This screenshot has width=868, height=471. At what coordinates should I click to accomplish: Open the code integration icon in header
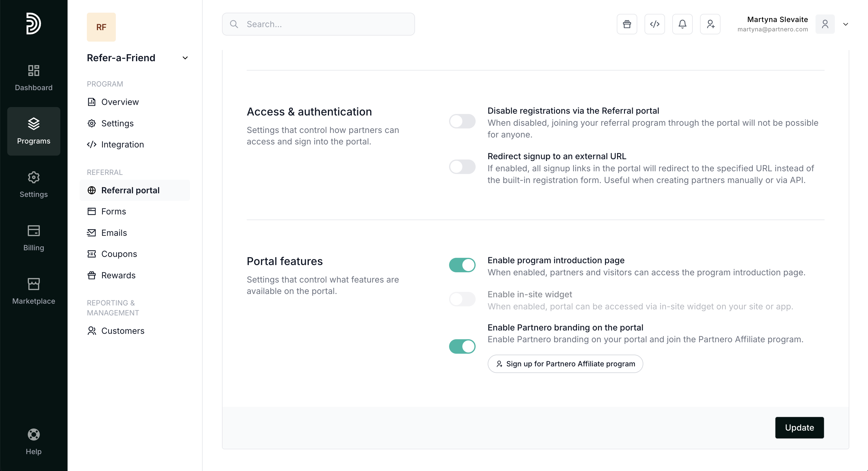click(654, 24)
